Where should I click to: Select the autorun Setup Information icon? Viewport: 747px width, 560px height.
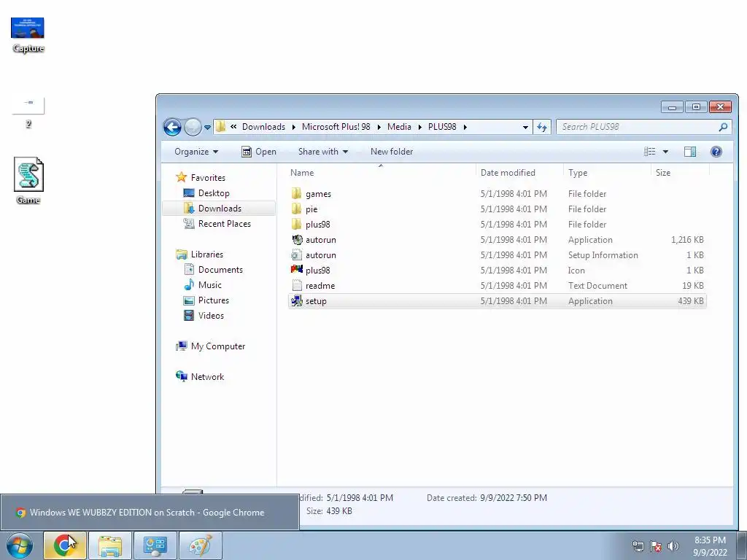(297, 254)
